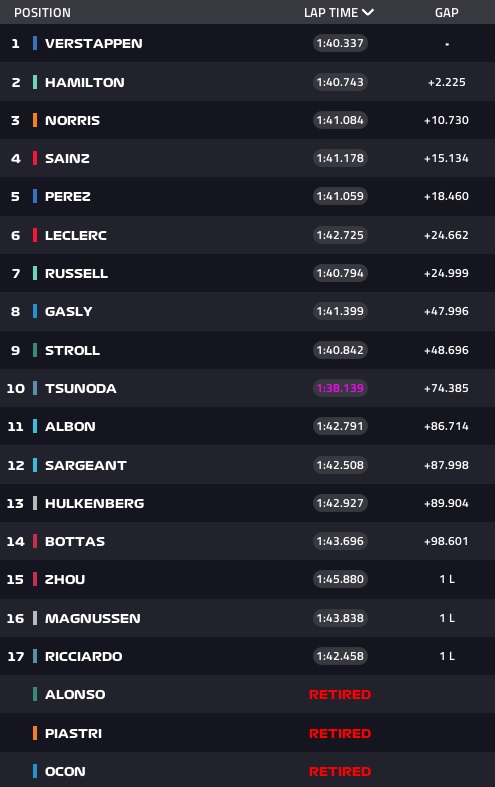Open HULKENBERG driver name

click(94, 503)
